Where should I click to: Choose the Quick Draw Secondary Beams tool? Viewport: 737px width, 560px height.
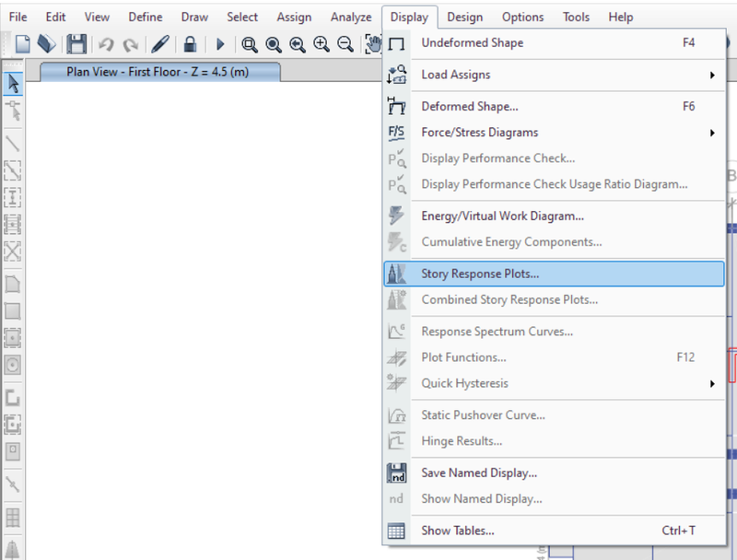coord(13,225)
